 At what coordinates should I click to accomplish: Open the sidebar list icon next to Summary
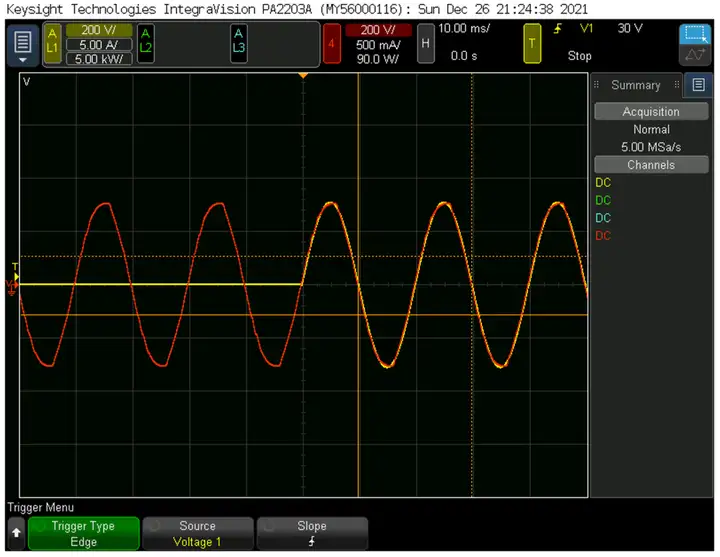click(698, 85)
